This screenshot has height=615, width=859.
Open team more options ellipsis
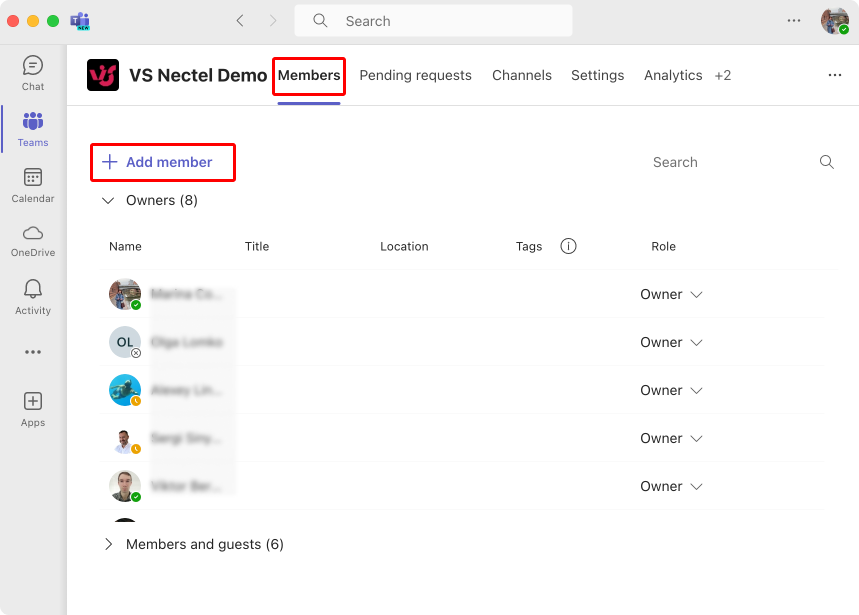(835, 75)
